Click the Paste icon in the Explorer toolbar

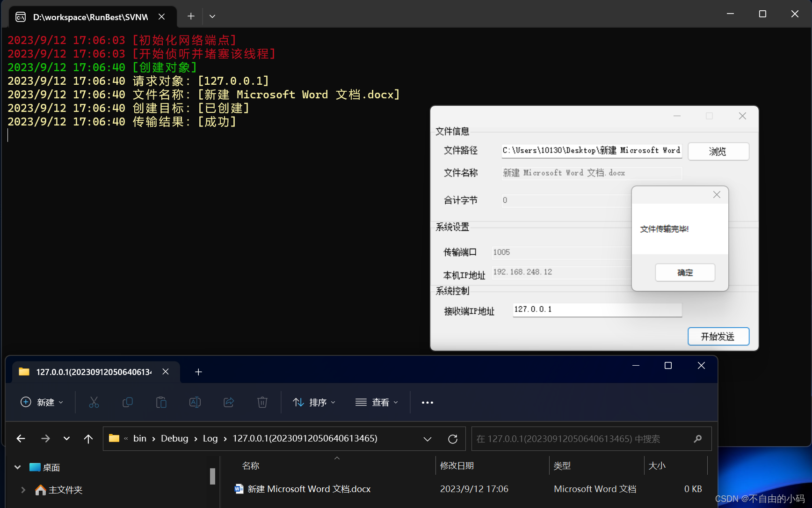[x=161, y=402]
